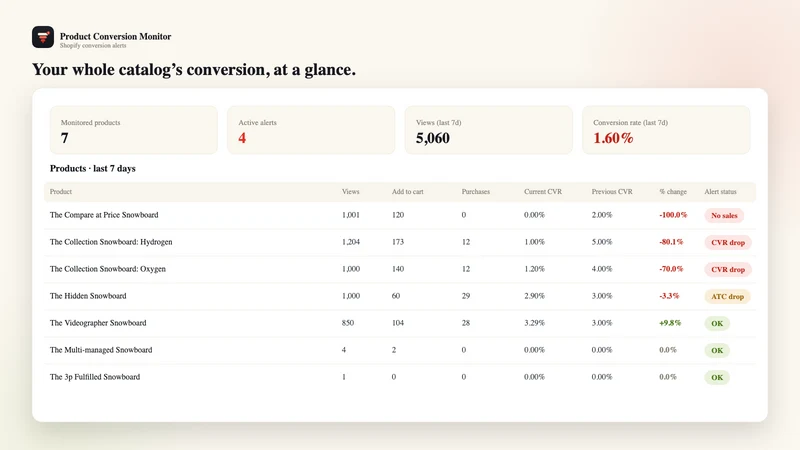Open The Compare at Price Snowboard row
The image size is (800, 450).
click(x=400, y=215)
